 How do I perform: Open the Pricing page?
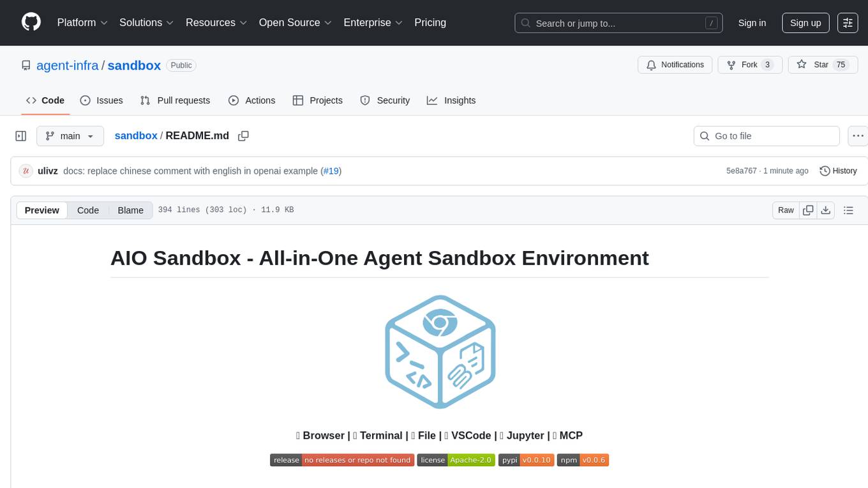click(430, 22)
